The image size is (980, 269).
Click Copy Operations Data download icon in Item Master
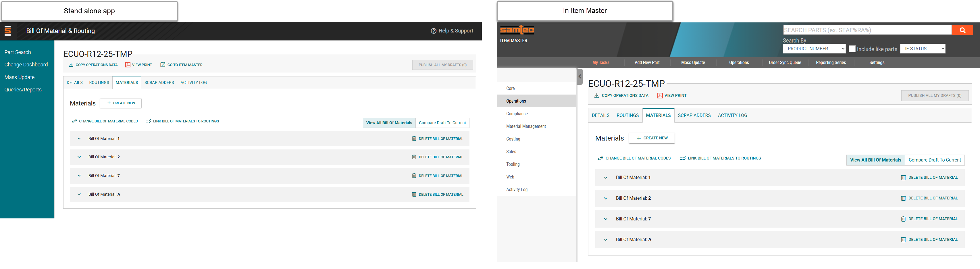pos(596,96)
